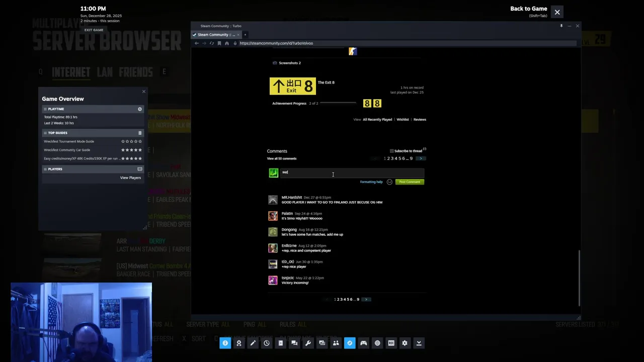
Task: Open new browser tab with plus
Action: [x=245, y=35]
